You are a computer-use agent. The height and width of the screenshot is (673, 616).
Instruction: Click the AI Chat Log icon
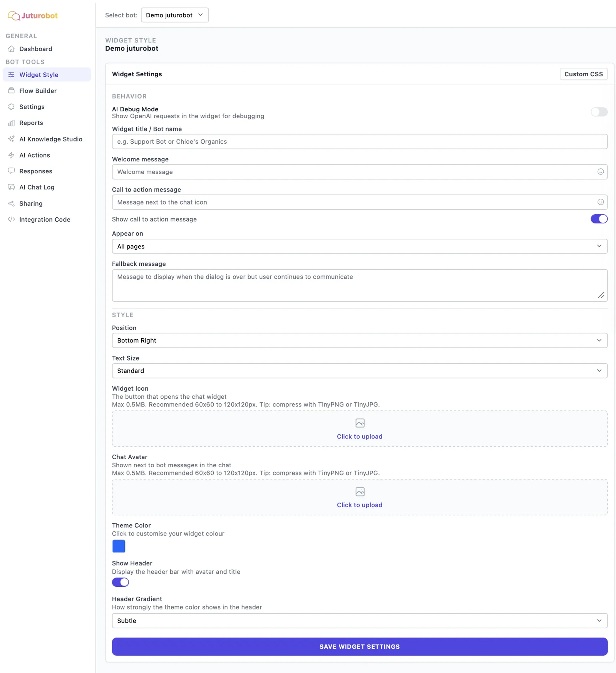pos(12,187)
